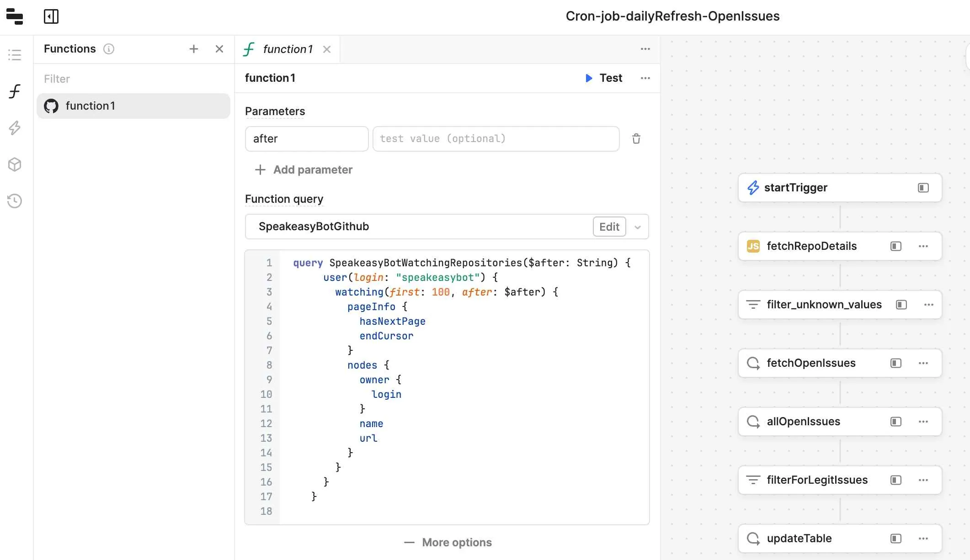Select the startTrigger block
Screen dimensions: 970x560
coord(840,188)
